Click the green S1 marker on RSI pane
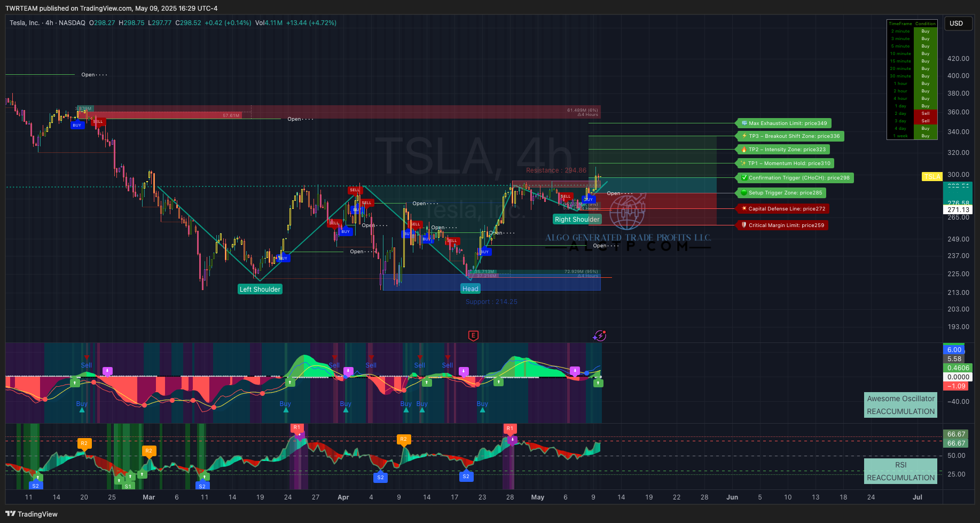The height and width of the screenshot is (523, 980). pyautogui.click(x=128, y=486)
